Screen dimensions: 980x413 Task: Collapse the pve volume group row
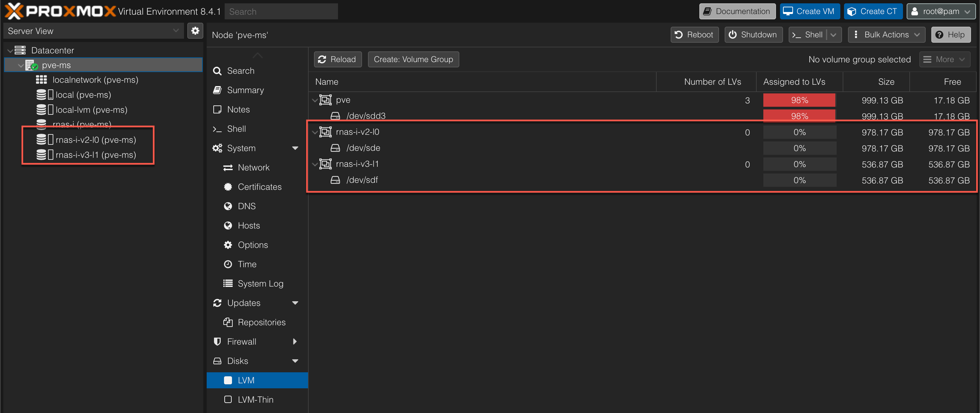(315, 100)
